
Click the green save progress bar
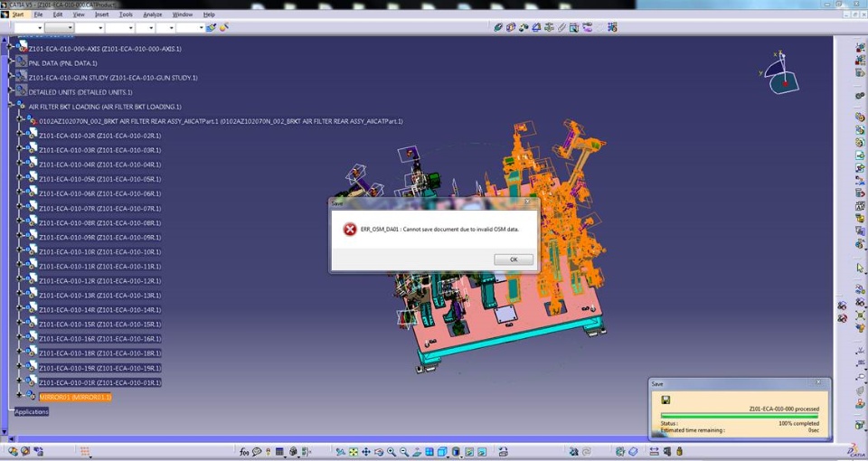[741, 415]
